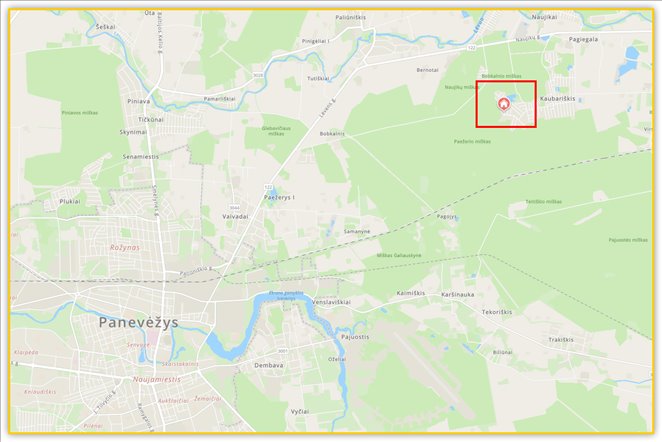The height and width of the screenshot is (442, 662).
Task: Click the Bobkalnis place label
Action: pyautogui.click(x=332, y=133)
